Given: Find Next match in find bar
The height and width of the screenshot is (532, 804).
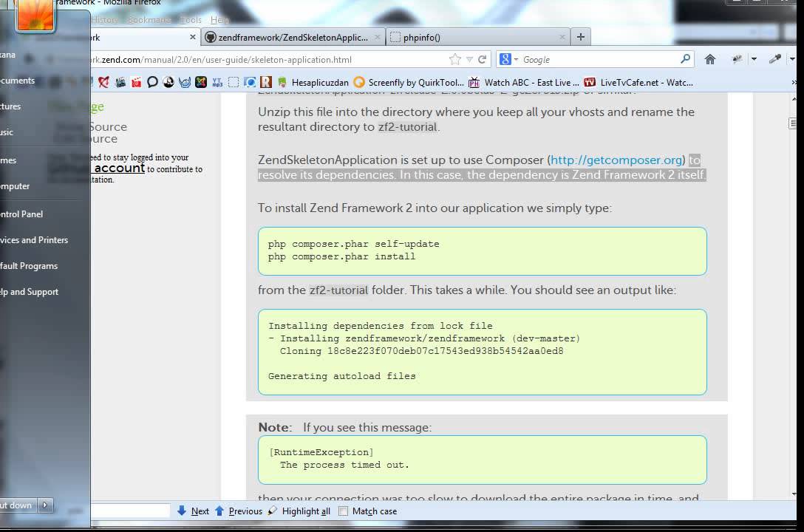Looking at the screenshot, I should tap(193, 511).
